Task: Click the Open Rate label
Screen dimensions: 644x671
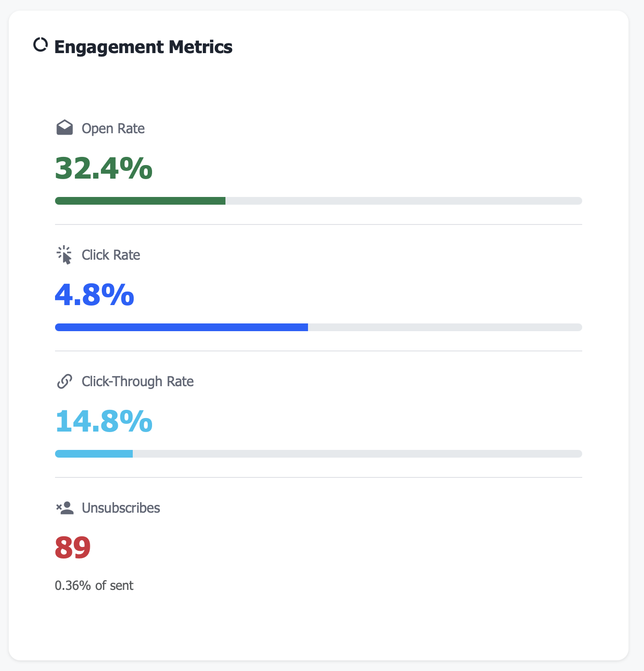Action: coord(113,128)
